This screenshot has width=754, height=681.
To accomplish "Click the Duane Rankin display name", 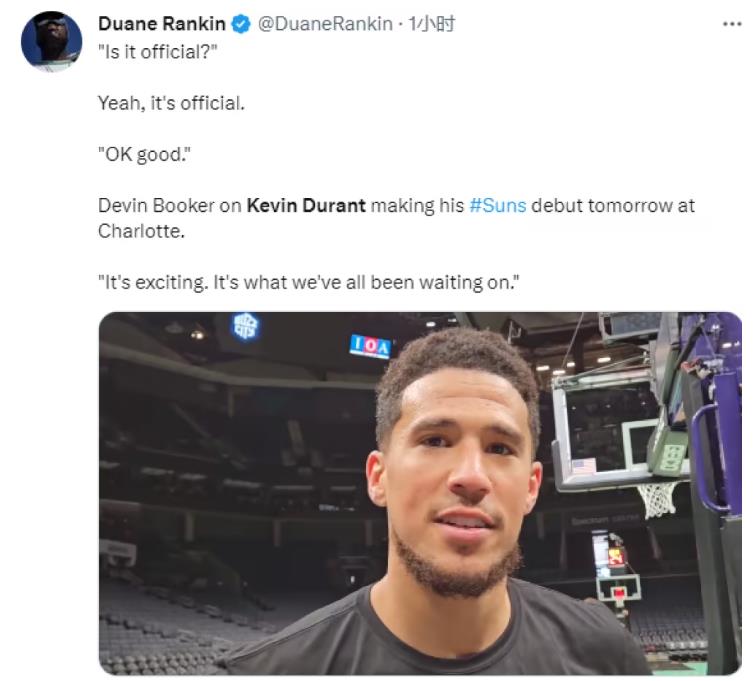I will pos(161,24).
